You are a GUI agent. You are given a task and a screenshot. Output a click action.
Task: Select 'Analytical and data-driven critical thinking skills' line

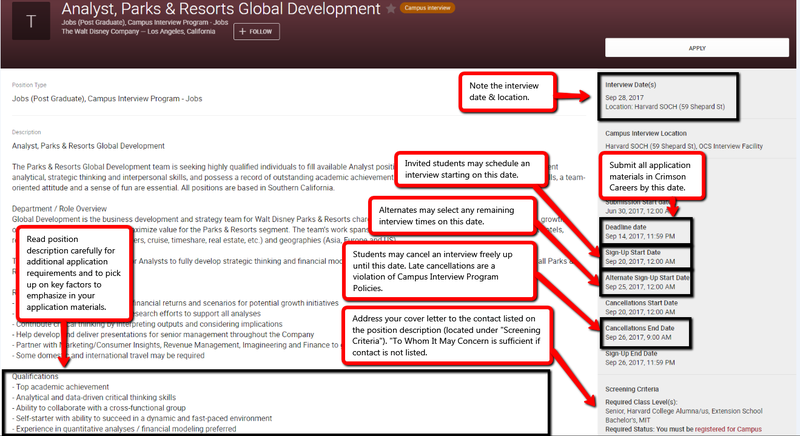click(x=94, y=398)
